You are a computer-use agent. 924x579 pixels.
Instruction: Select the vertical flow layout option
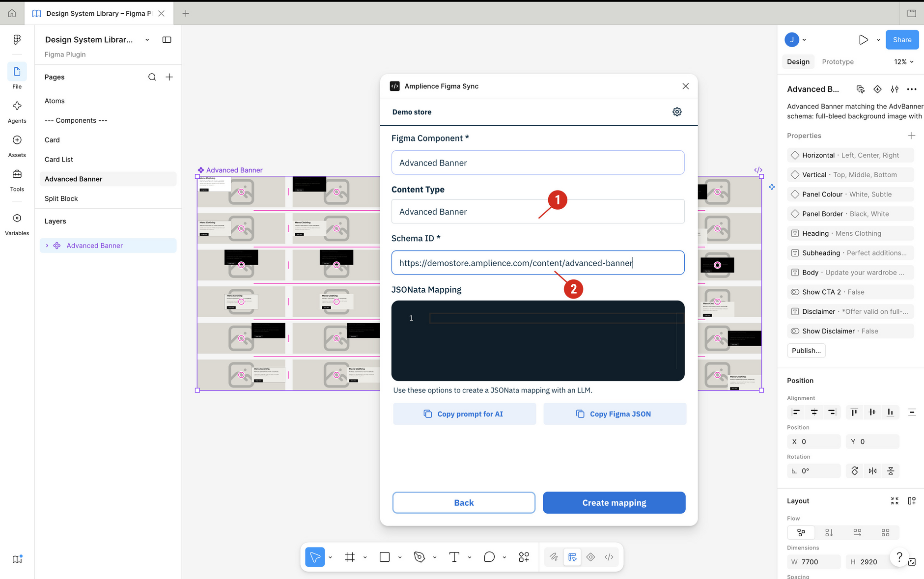pos(829,532)
